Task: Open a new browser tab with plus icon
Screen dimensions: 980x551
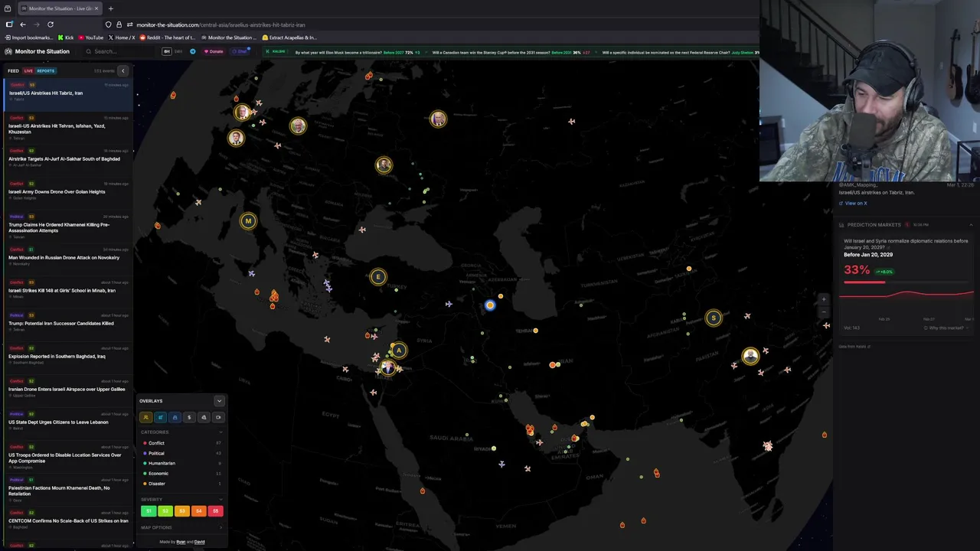Action: click(110, 8)
